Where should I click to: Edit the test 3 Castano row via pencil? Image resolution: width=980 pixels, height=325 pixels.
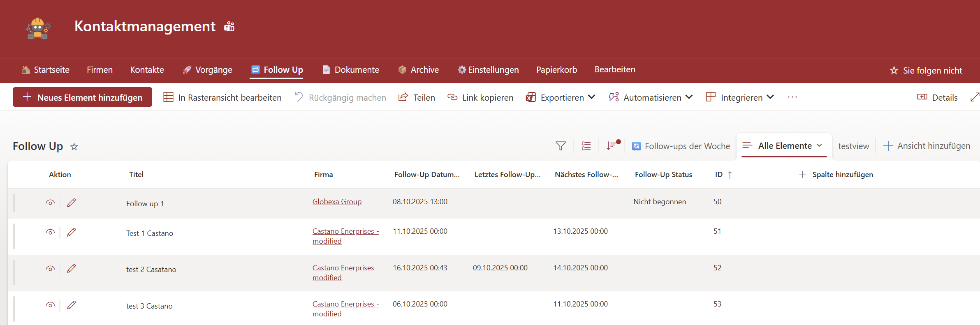click(72, 305)
